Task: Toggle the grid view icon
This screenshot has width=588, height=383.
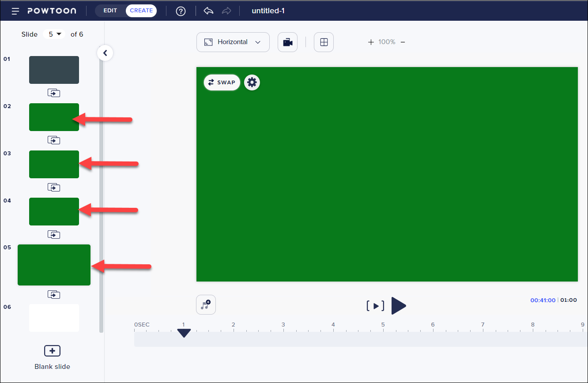Action: (324, 42)
